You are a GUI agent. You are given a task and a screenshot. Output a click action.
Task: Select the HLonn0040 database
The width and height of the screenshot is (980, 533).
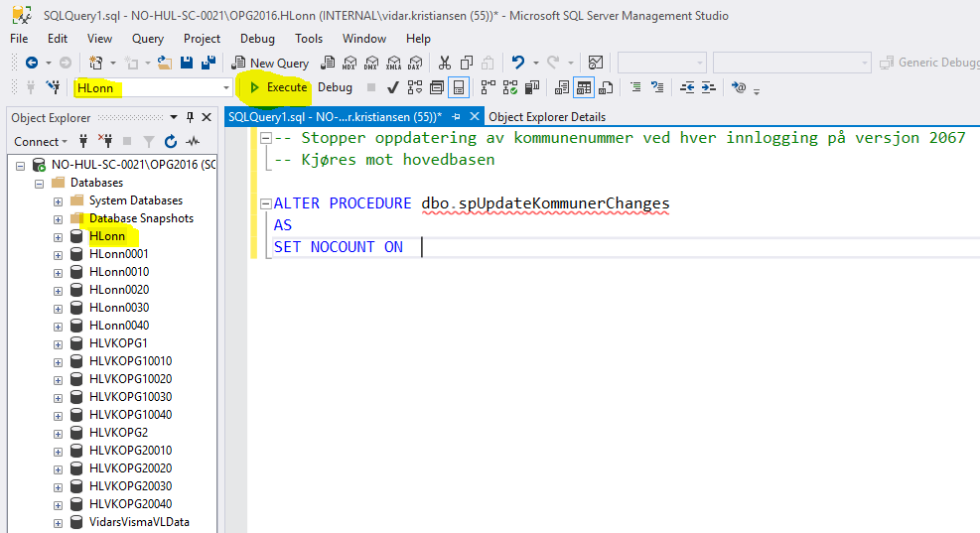pyautogui.click(x=119, y=325)
